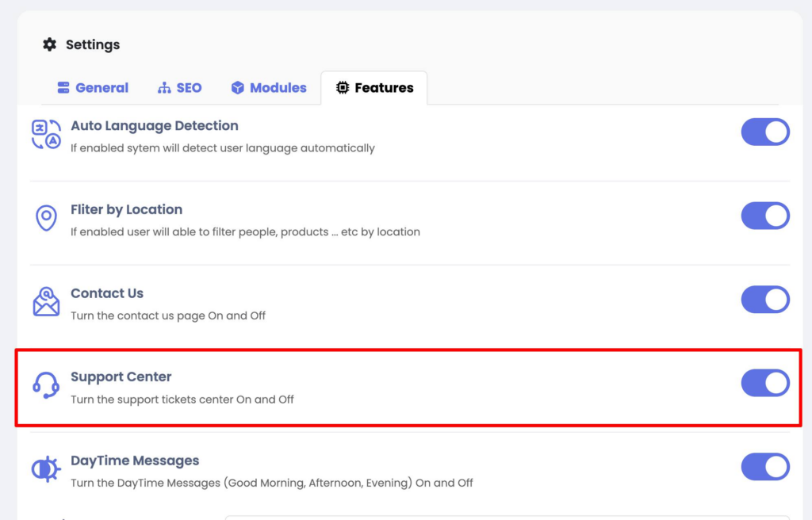This screenshot has width=812, height=520.
Task: Click the Filter by Location pin icon
Action: [x=46, y=218]
